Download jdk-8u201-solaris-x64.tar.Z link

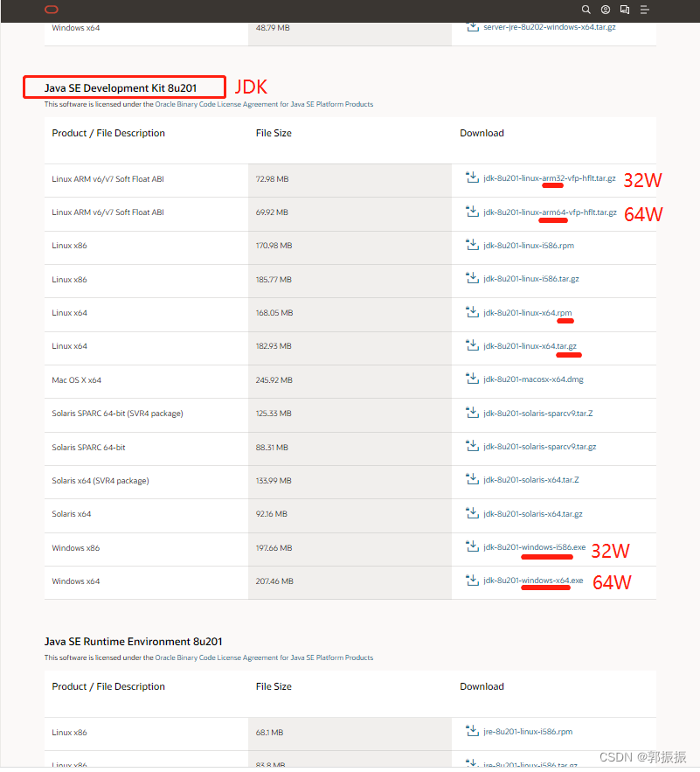point(531,479)
